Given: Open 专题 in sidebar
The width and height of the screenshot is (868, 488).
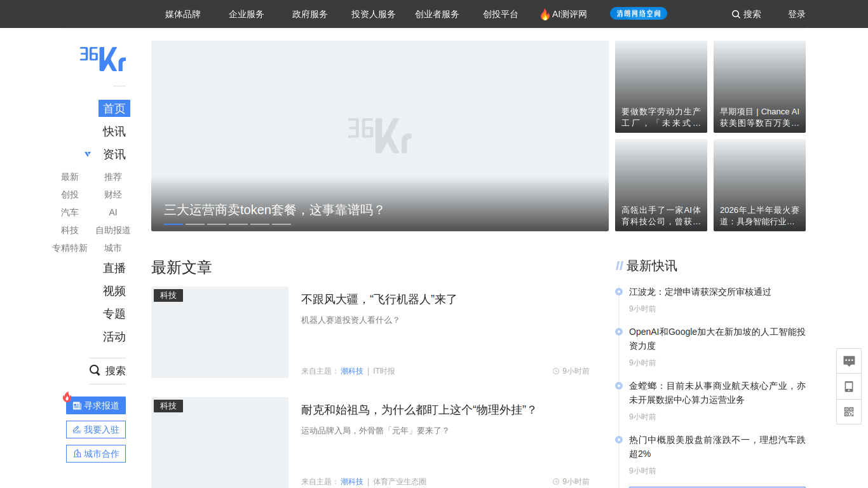Looking at the screenshot, I should [114, 314].
